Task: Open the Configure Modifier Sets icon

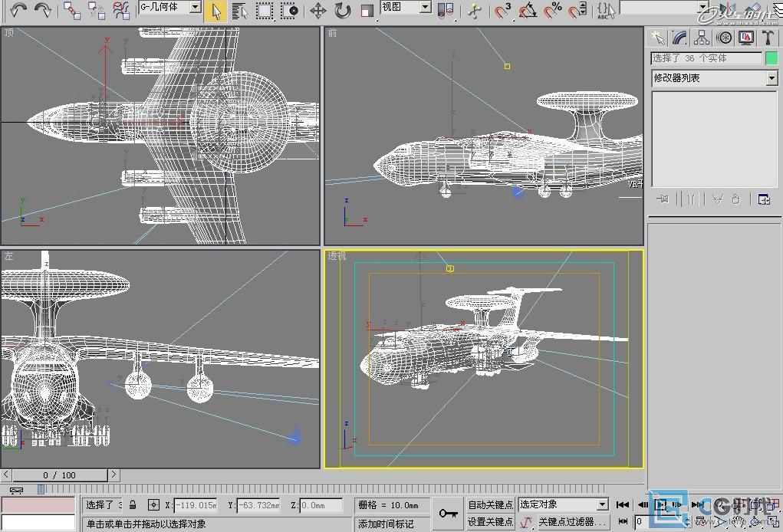Action: (764, 199)
